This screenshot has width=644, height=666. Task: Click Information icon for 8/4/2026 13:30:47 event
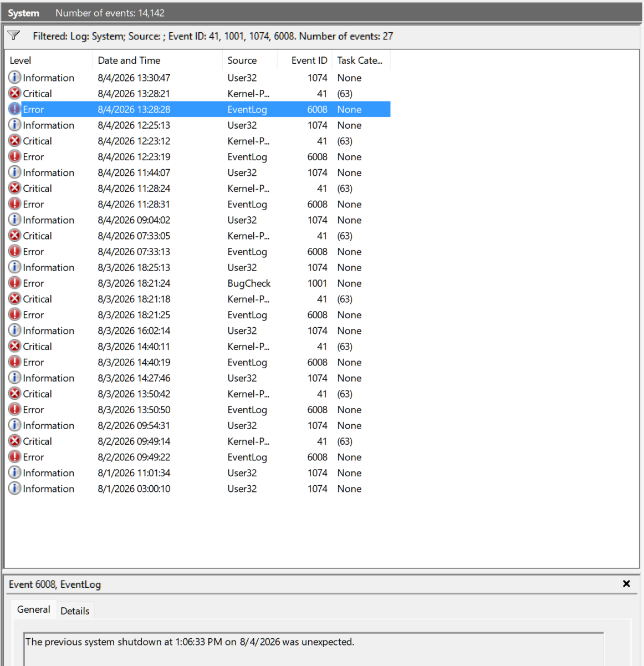(15, 77)
